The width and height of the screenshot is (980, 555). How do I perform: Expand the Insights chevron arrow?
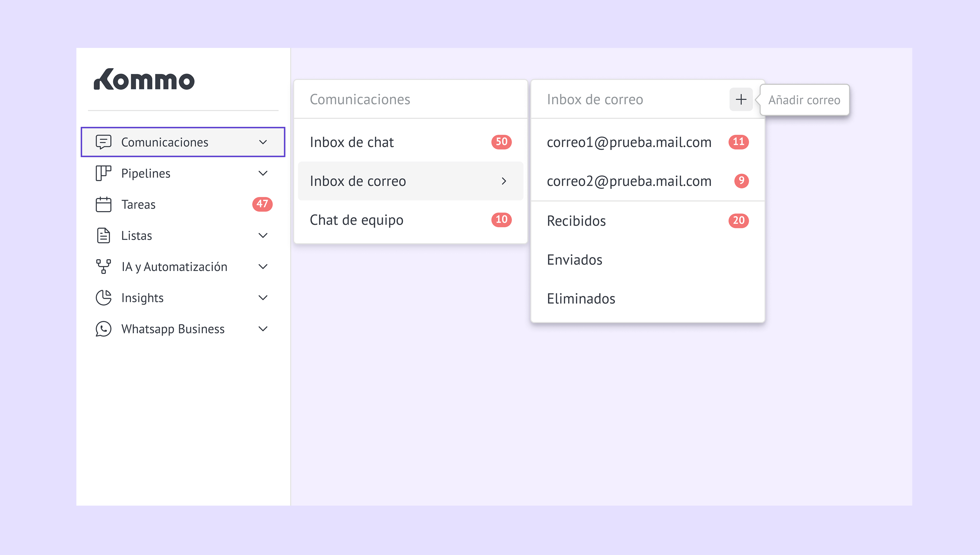[x=263, y=298]
